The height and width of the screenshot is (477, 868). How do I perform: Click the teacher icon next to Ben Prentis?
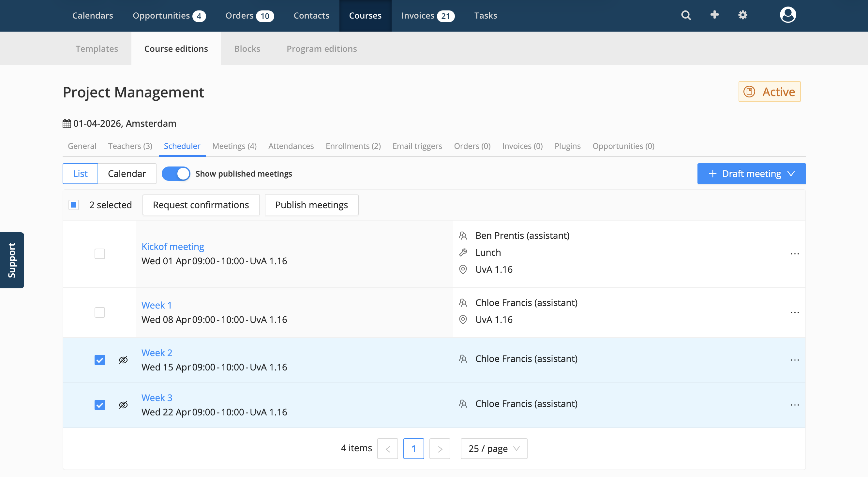(x=463, y=236)
